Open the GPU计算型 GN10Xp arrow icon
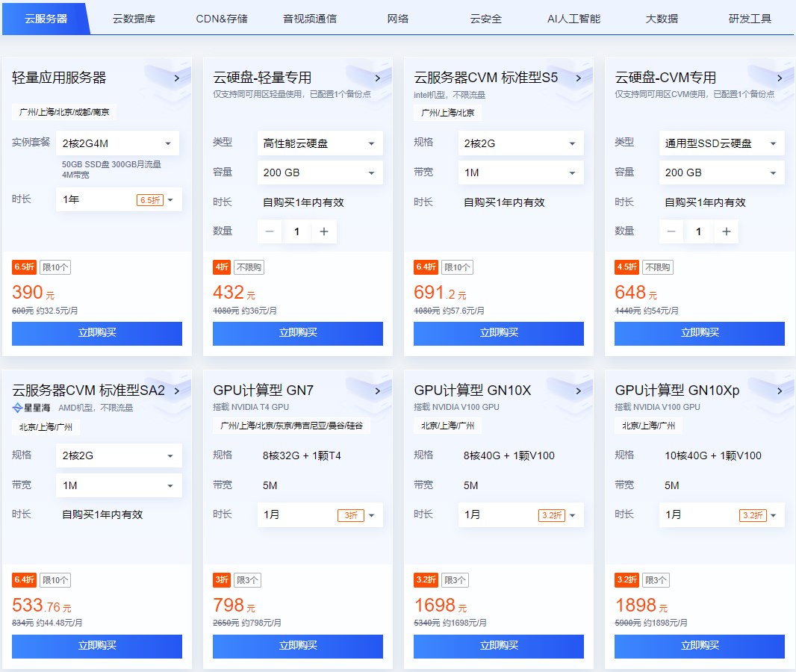796x672 pixels. point(779,390)
